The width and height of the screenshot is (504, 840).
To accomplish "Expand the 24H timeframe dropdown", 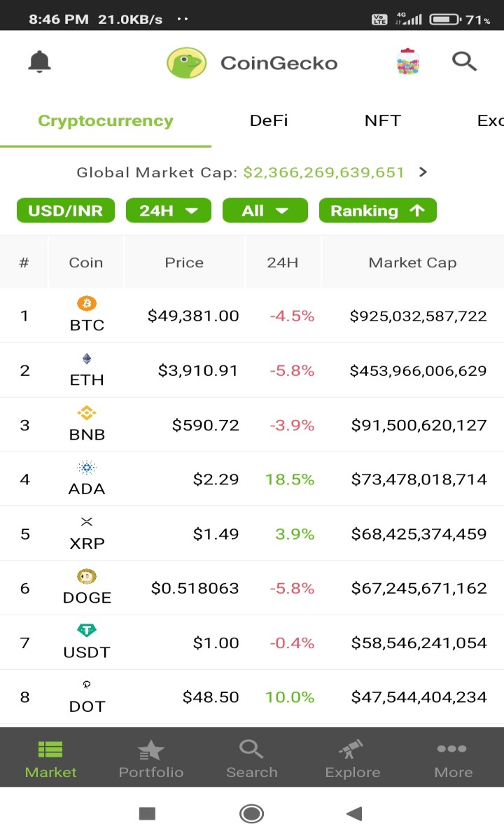I will [169, 211].
